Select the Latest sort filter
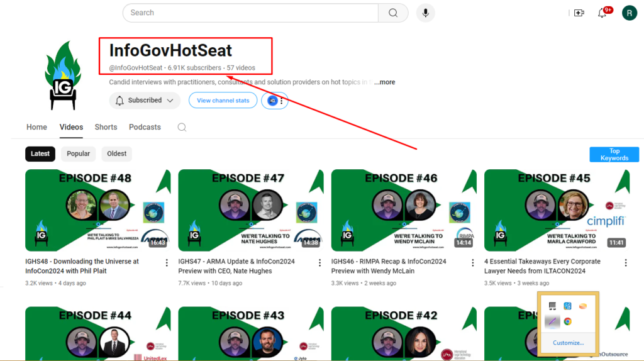Screen dimensions: 644x361 (40, 153)
